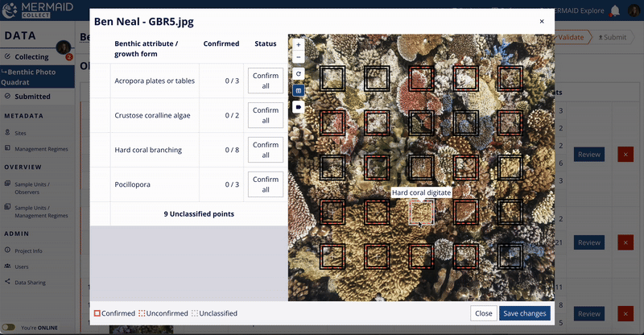Confirm all Crustose coralline algae points
Viewport: 644px width, 335px height.
point(266,115)
